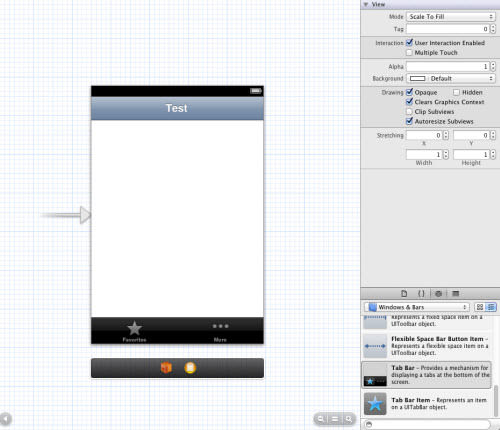Enable the Clip Subviews checkbox
This screenshot has width=500, height=430.
409,112
